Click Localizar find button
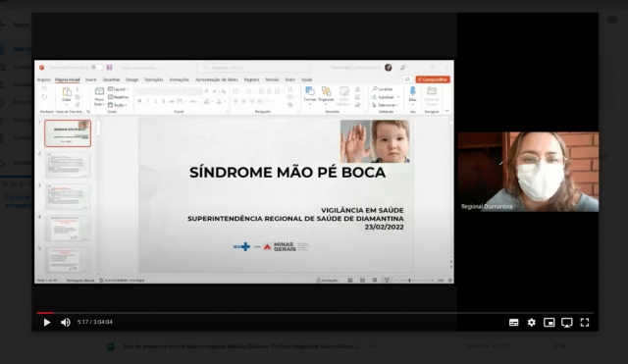This screenshot has width=628, height=364. click(x=383, y=89)
